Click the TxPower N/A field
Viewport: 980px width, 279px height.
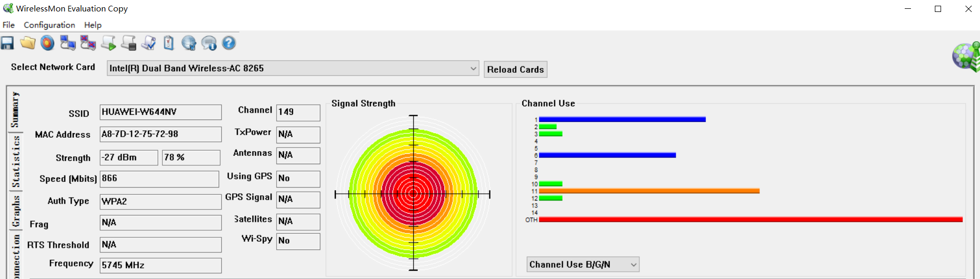pos(298,135)
